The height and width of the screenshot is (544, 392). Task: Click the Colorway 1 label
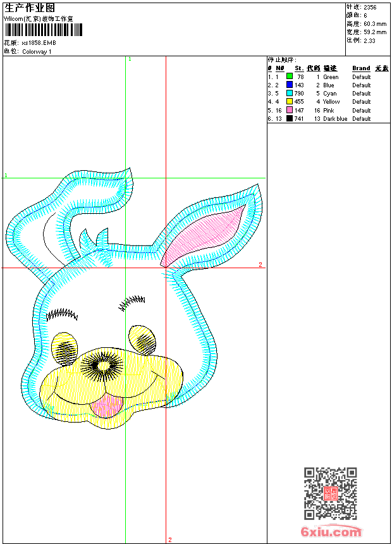(x=37, y=52)
